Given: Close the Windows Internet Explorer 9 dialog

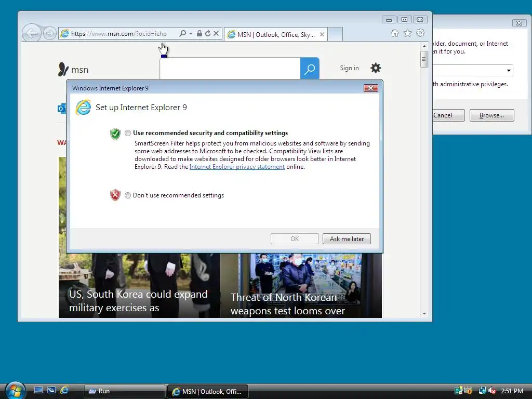Looking at the screenshot, I should tap(370, 88).
